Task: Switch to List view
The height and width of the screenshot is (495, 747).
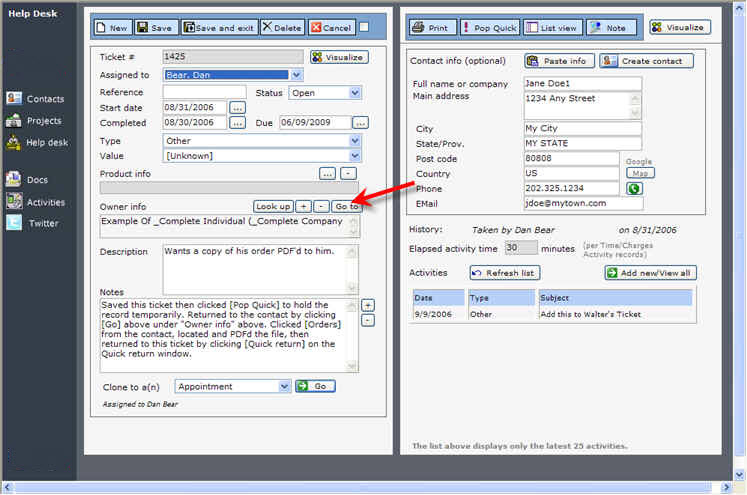Action: [553, 28]
